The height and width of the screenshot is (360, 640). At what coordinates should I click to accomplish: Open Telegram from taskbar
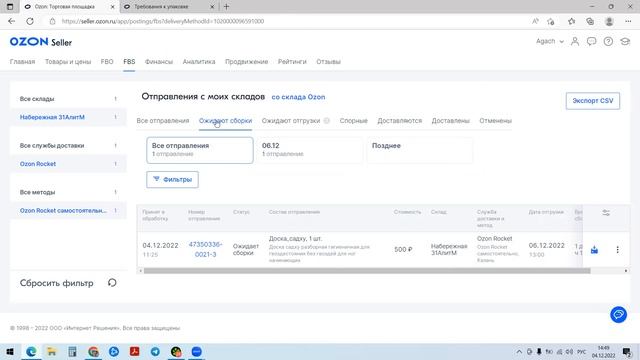coord(155,351)
